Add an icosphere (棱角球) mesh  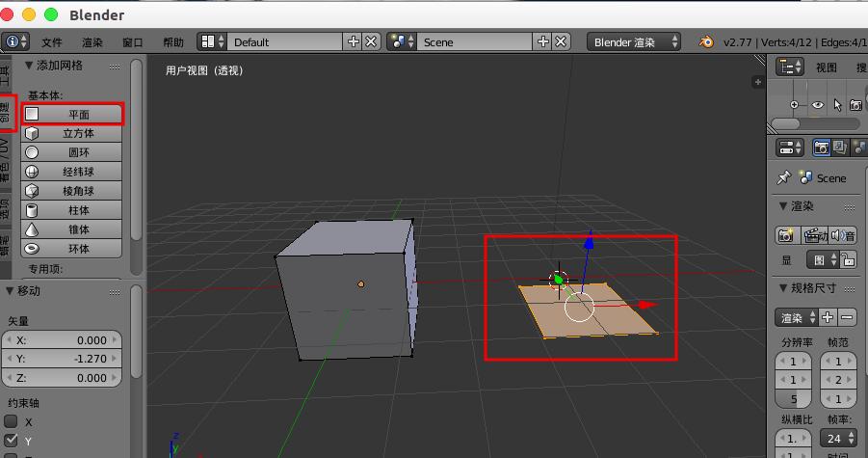pos(71,191)
